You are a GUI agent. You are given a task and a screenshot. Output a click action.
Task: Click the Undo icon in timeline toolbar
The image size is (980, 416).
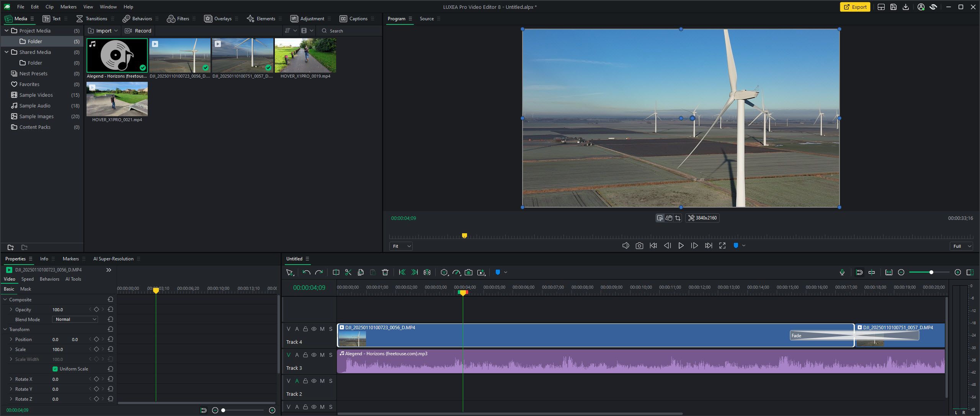(306, 272)
